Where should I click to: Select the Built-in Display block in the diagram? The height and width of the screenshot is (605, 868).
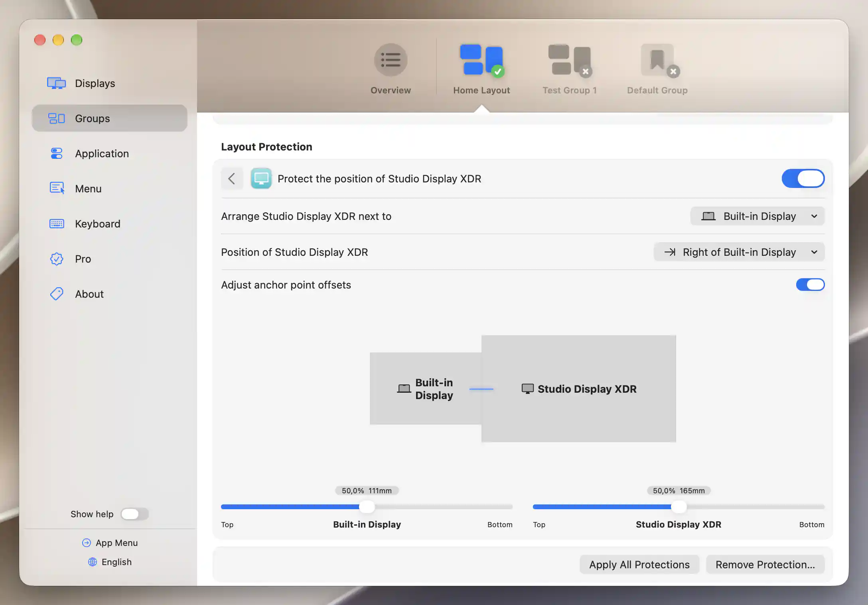pyautogui.click(x=425, y=388)
